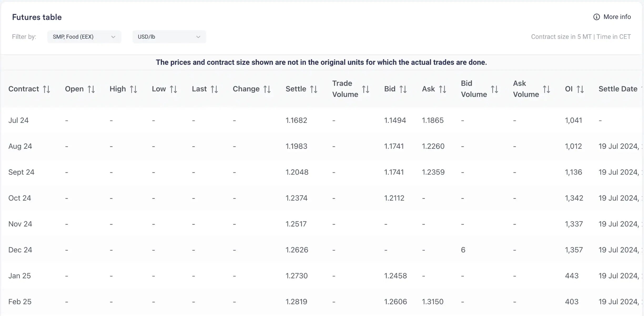Screen dimensions: 644x316
Task: Click Nov 24 open interest 1,337
Action: click(574, 224)
